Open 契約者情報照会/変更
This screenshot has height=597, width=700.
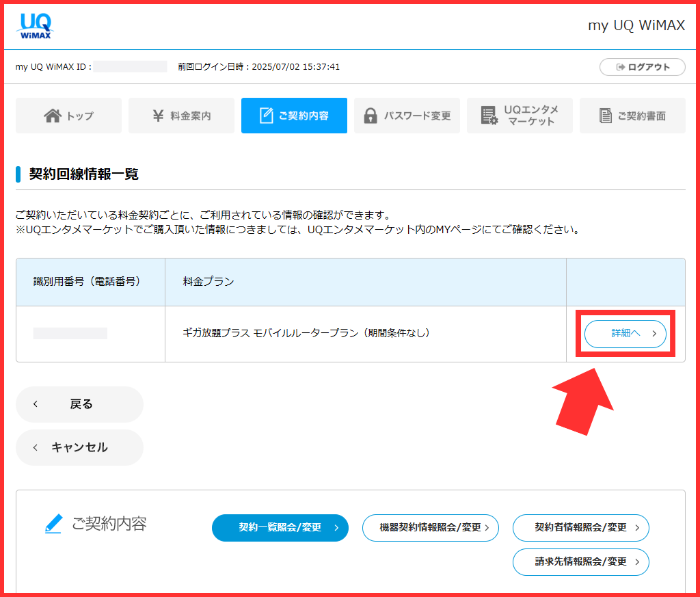pyautogui.click(x=581, y=528)
